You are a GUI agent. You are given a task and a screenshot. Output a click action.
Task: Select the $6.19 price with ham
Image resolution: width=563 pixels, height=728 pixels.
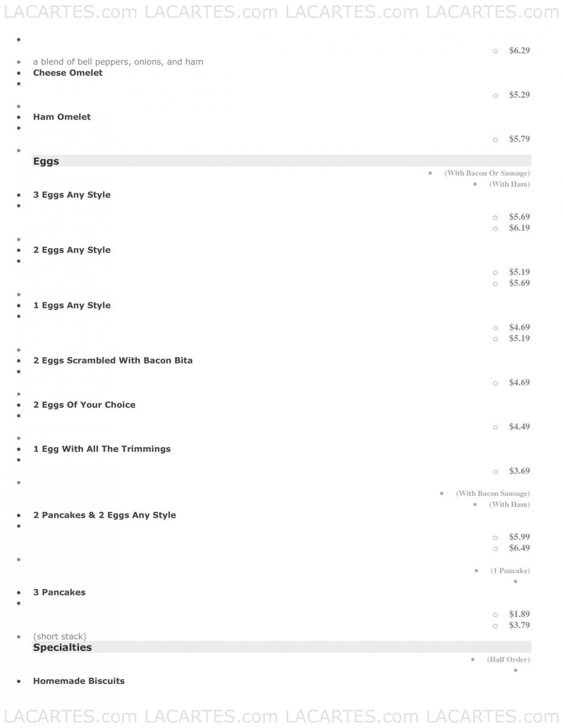click(x=519, y=228)
